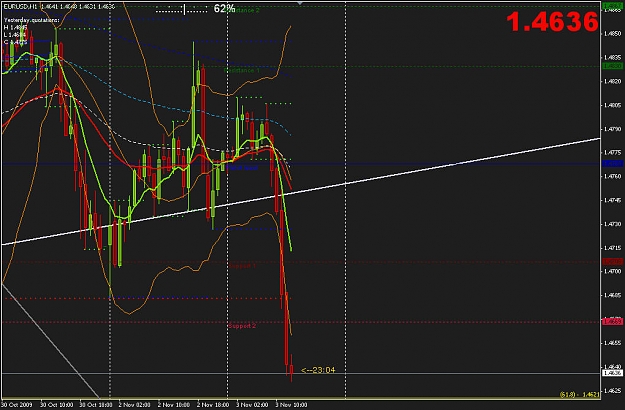Click the 1.4655 price scale label

pyautogui.click(x=612, y=343)
